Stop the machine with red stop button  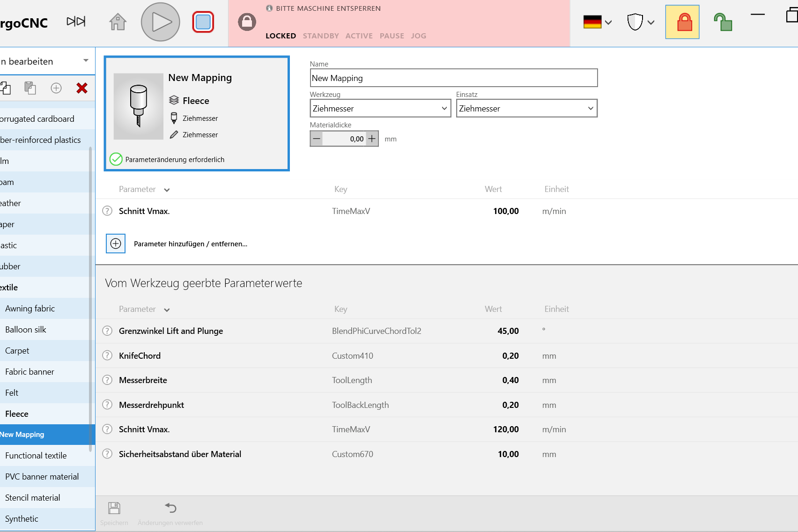point(203,22)
